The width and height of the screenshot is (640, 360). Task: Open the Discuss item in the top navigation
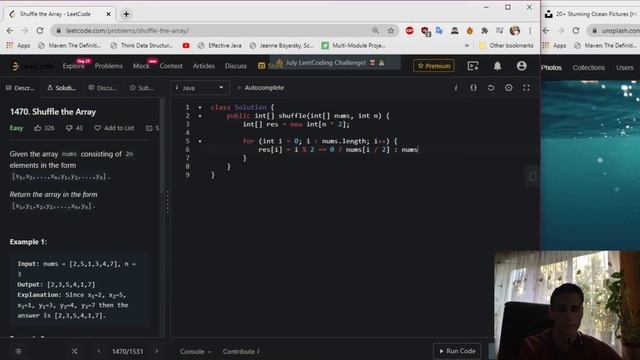point(236,66)
